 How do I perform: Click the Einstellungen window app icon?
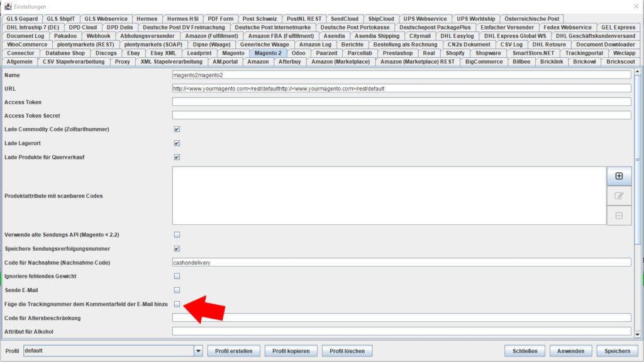(8, 6)
